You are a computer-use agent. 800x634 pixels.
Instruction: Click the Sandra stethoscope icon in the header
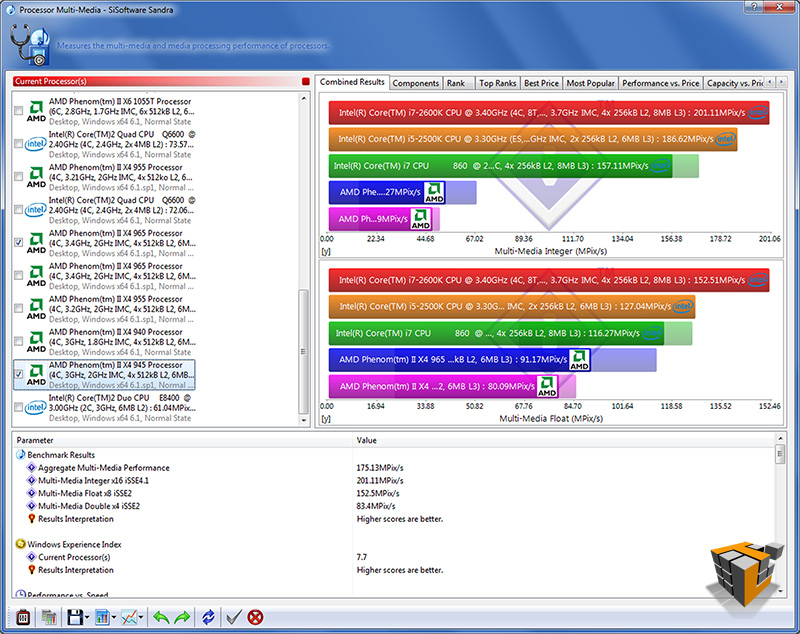pos(30,46)
